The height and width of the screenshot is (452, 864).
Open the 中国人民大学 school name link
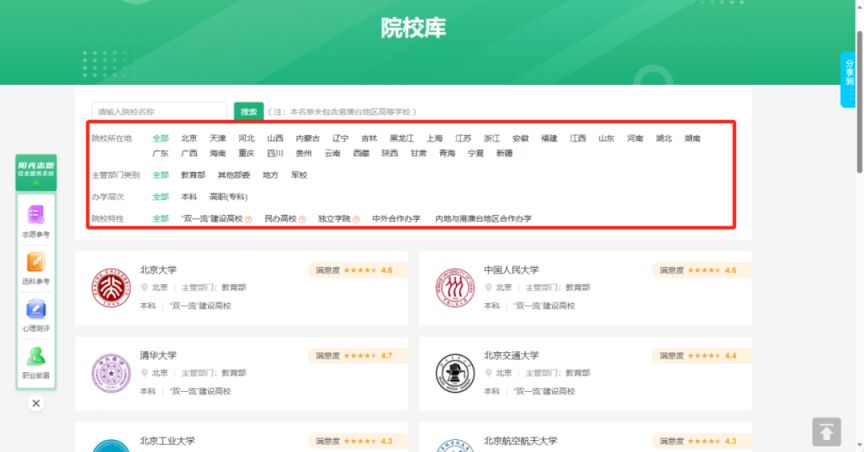pyautogui.click(x=511, y=270)
